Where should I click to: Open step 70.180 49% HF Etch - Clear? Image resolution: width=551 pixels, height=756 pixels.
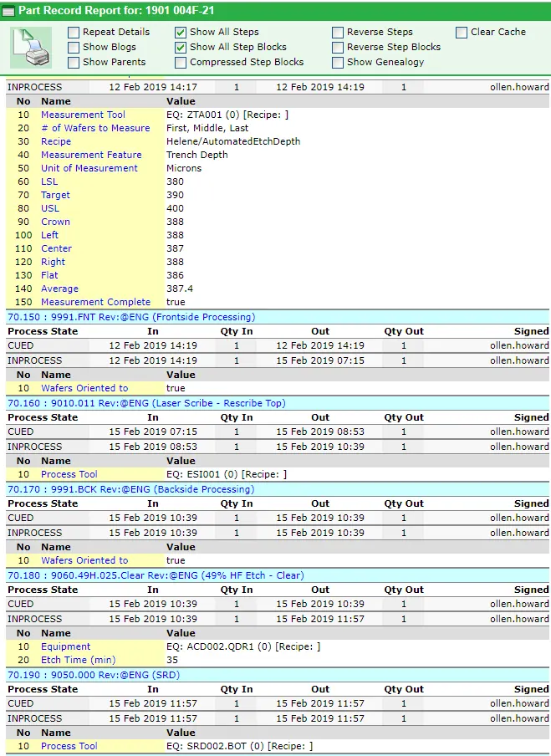point(156,575)
